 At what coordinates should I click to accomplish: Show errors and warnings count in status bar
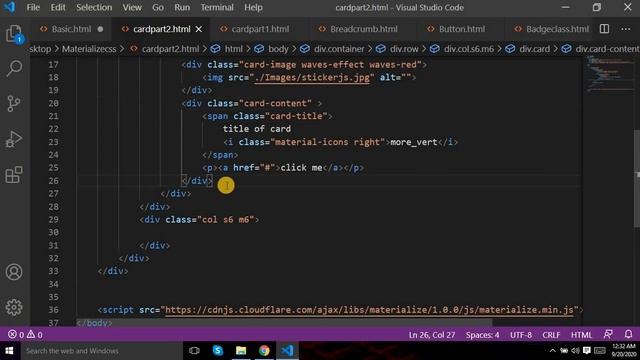click(25, 335)
